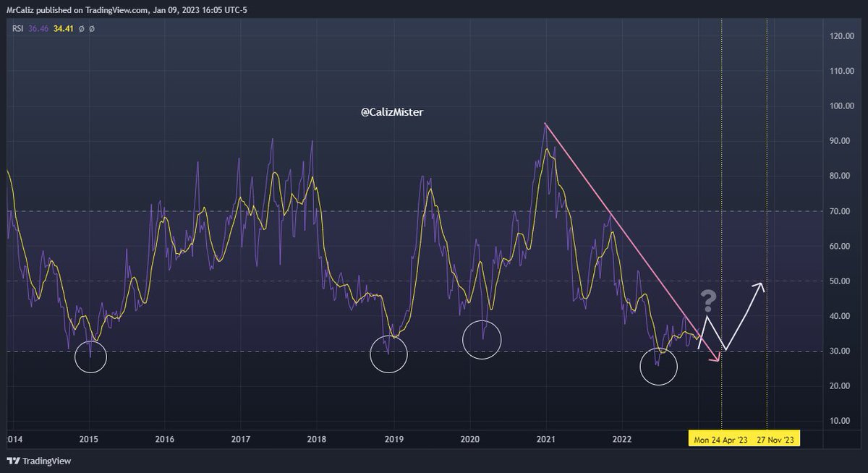Click the 2022 label on time axis
The image size is (868, 473).
point(622,439)
